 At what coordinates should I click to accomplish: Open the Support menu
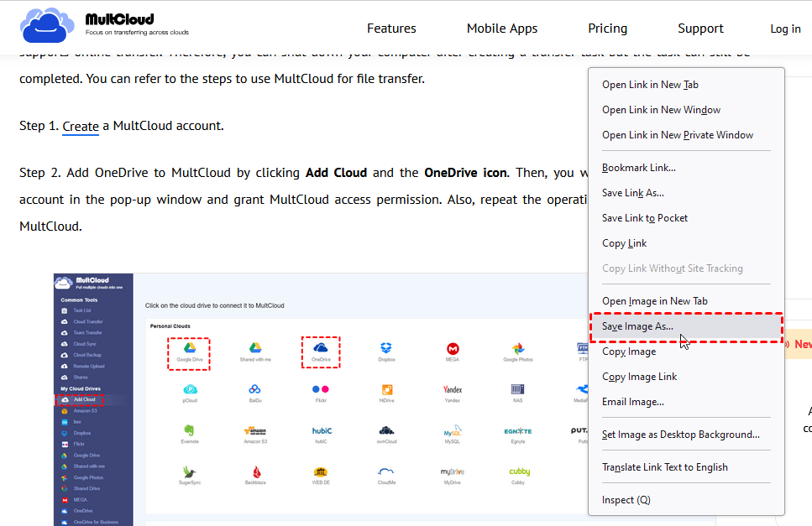coord(700,29)
